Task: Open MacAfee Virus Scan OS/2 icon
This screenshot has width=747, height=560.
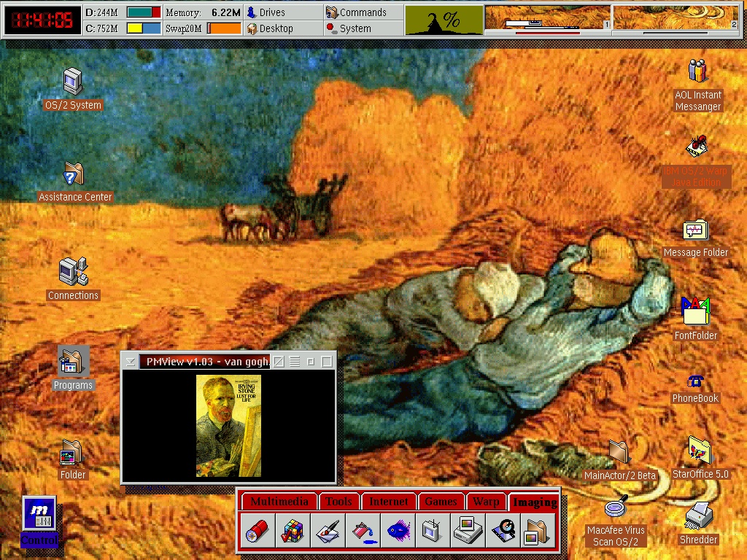Action: [616, 507]
